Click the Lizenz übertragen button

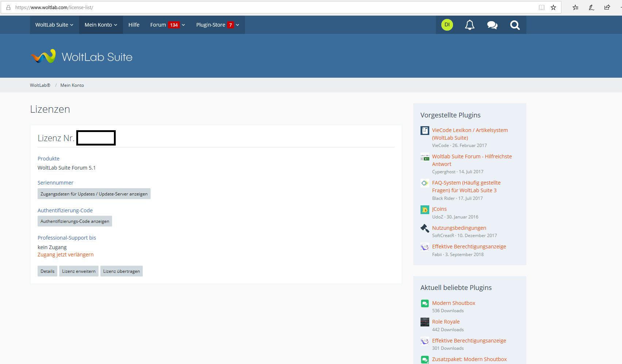121,271
